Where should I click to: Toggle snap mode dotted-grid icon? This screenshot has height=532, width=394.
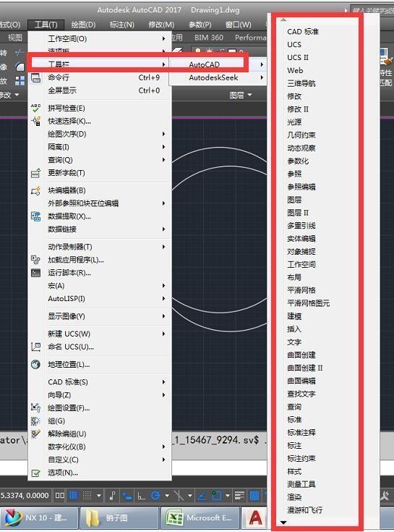coord(87,496)
